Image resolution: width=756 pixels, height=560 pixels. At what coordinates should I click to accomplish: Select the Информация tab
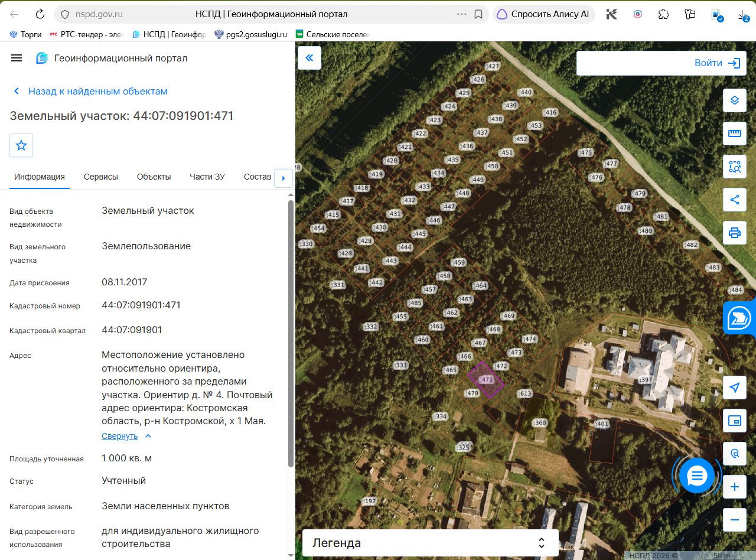click(x=40, y=177)
